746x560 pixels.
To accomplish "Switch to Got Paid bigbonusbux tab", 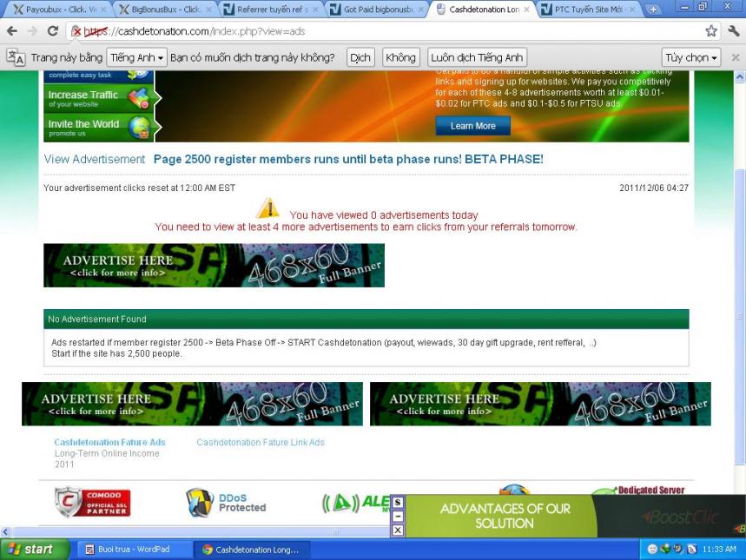I will pyautogui.click(x=378, y=9).
